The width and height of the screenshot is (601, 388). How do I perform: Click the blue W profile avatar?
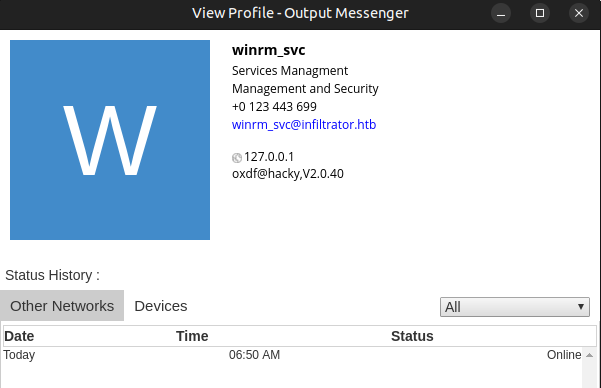(110, 140)
